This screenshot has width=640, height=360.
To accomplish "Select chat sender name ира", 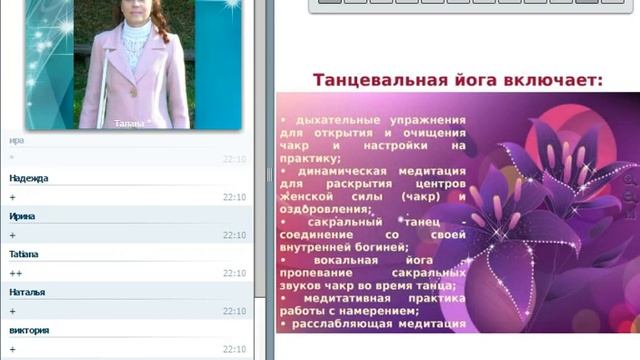I will [x=16, y=140].
